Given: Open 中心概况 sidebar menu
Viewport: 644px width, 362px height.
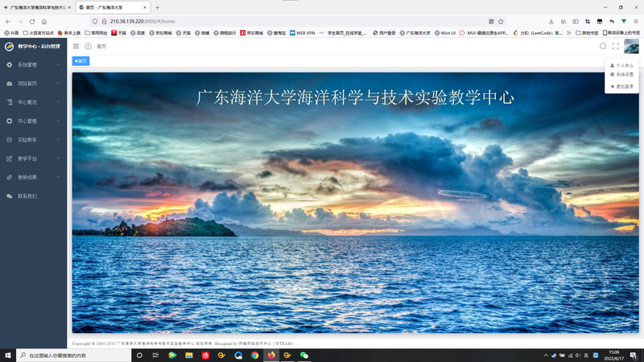Looking at the screenshot, I should point(33,102).
